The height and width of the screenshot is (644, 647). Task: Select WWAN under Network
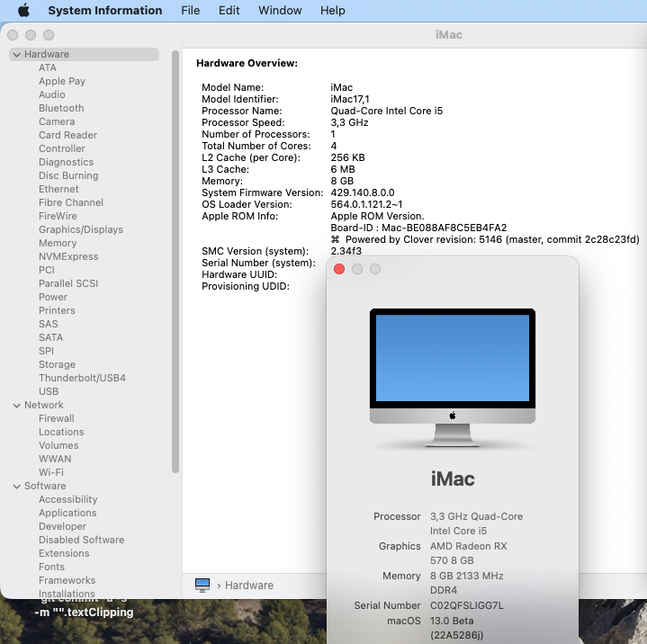click(x=55, y=459)
